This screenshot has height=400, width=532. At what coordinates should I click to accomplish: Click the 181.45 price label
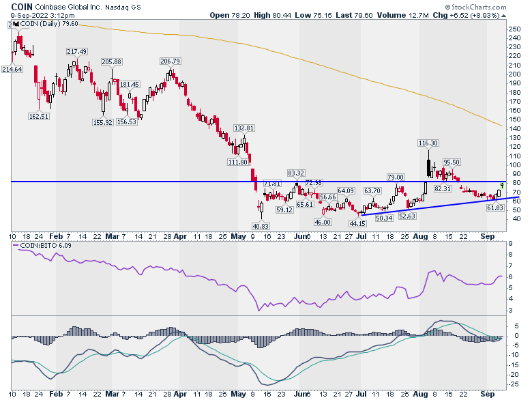(x=130, y=84)
